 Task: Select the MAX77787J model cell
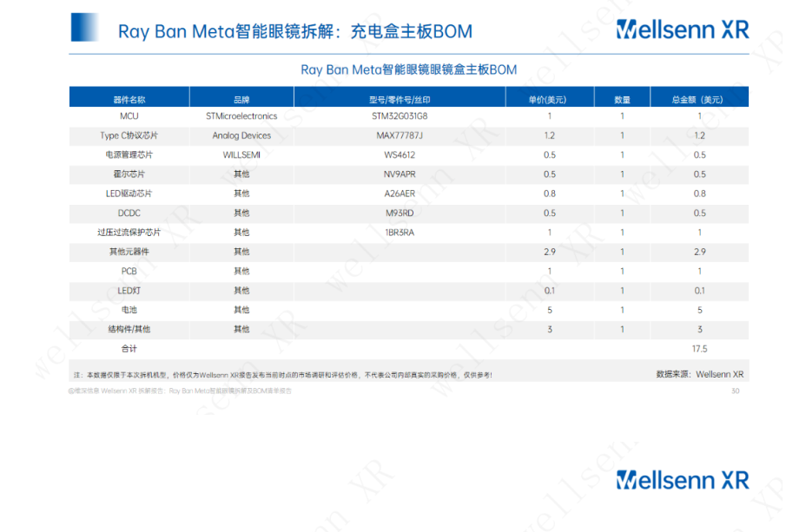click(400, 135)
